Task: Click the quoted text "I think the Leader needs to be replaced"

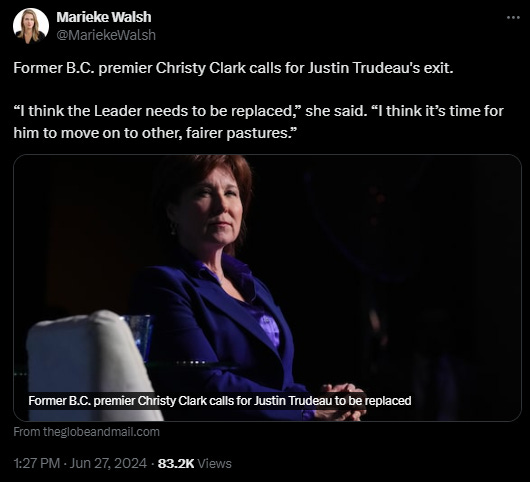Action: coord(158,111)
